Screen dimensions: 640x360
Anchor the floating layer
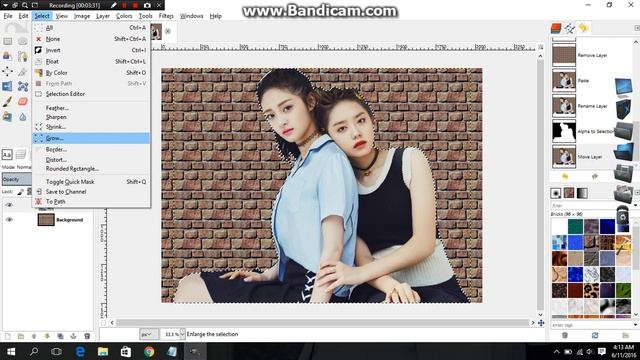click(73, 336)
